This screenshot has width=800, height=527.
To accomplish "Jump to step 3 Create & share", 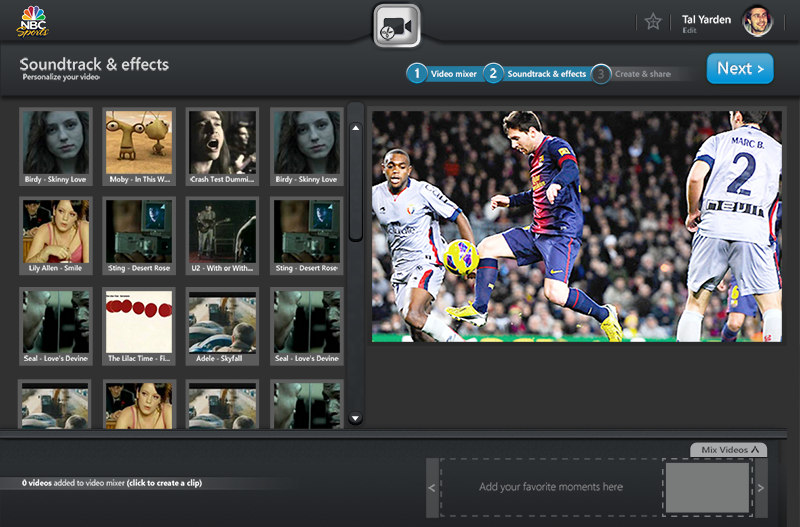I will pyautogui.click(x=632, y=74).
